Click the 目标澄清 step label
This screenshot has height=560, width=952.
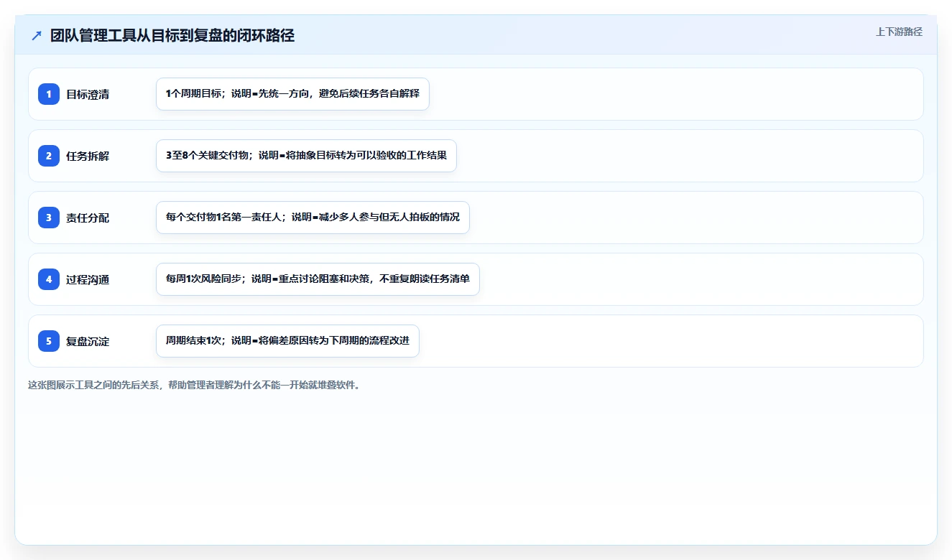click(x=88, y=94)
